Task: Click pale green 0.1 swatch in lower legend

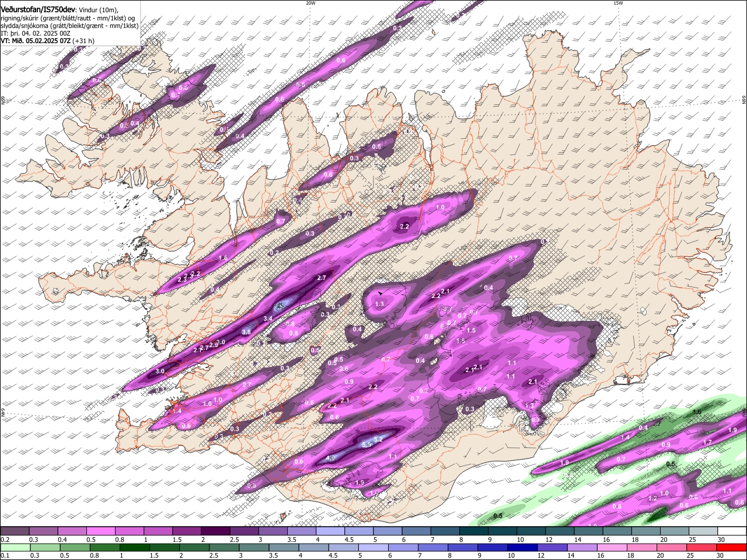Action: coord(15,547)
